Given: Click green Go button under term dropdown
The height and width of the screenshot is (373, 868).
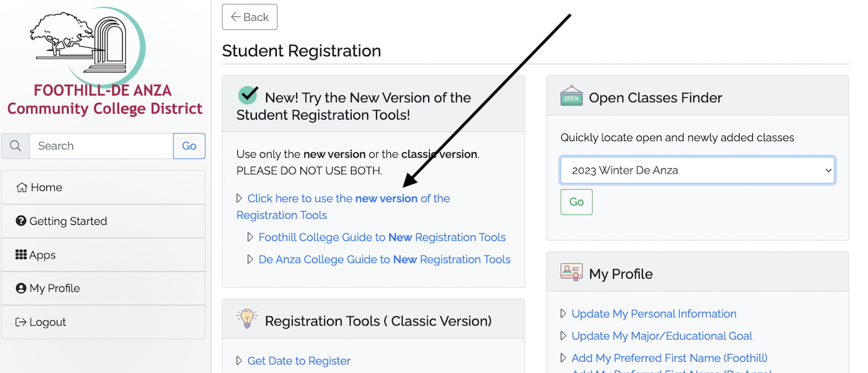Looking at the screenshot, I should tap(576, 202).
